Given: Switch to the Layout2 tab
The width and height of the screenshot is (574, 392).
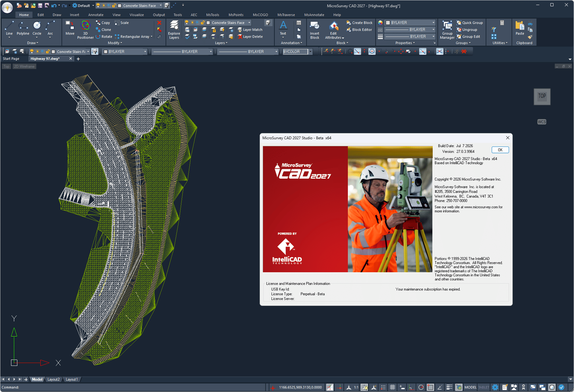Looking at the screenshot, I should click(54, 379).
